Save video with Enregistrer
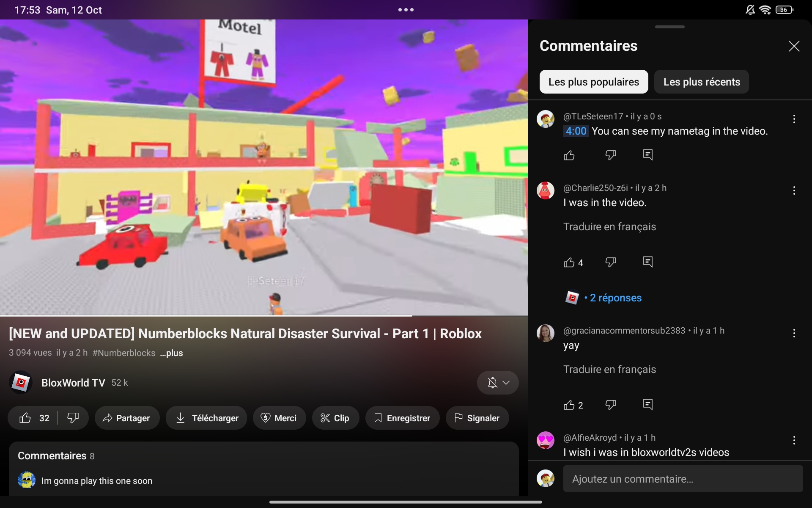Viewport: 812px width, 508px height. point(402,418)
